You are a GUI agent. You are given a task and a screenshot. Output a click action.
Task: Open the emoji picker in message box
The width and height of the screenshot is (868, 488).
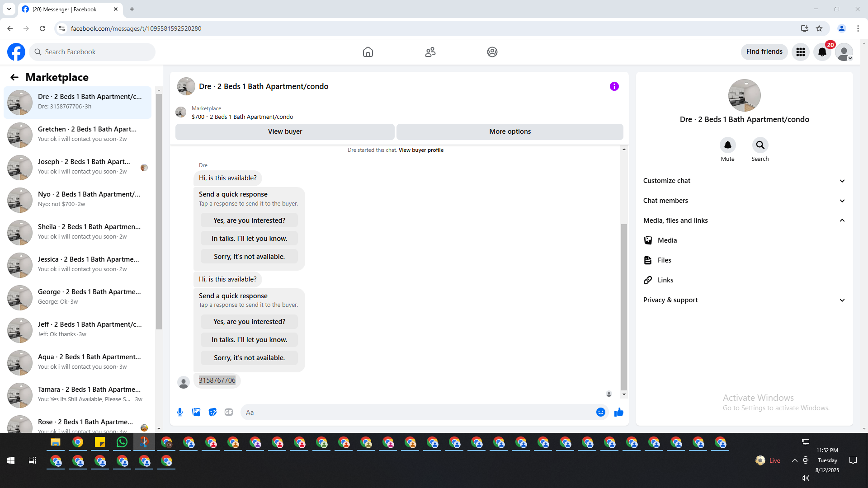(600, 412)
